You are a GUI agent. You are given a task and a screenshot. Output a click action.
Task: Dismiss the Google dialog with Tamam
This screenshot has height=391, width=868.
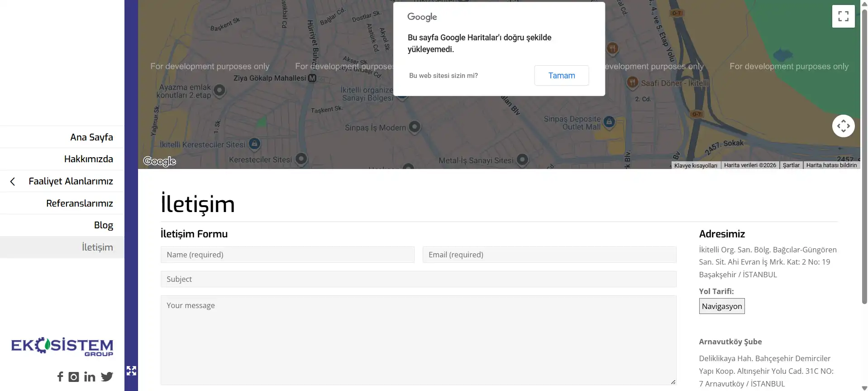[562, 76]
